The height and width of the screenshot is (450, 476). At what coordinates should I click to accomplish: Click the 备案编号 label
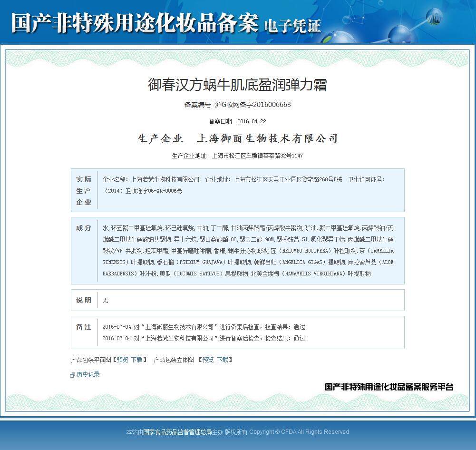tap(198, 105)
